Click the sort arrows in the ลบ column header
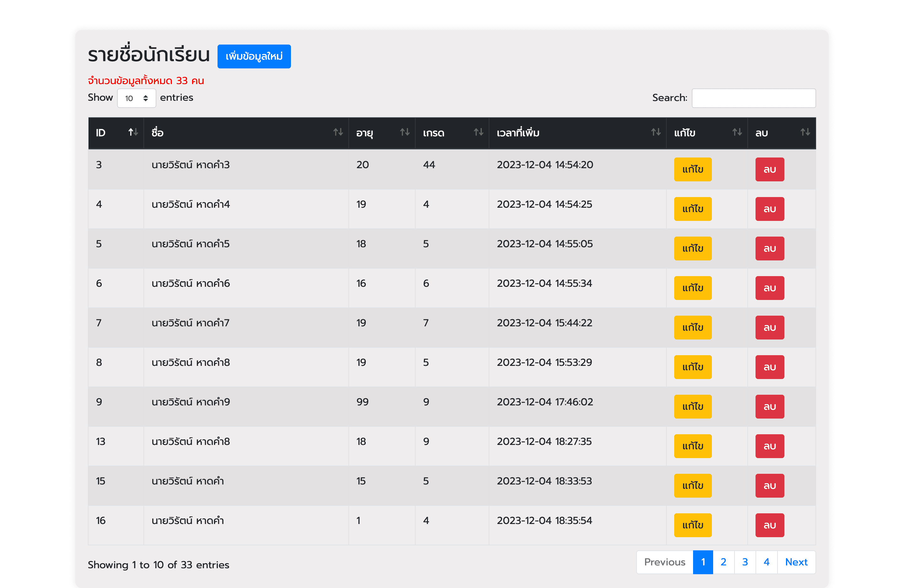This screenshot has height=588, width=904. pos(805,132)
